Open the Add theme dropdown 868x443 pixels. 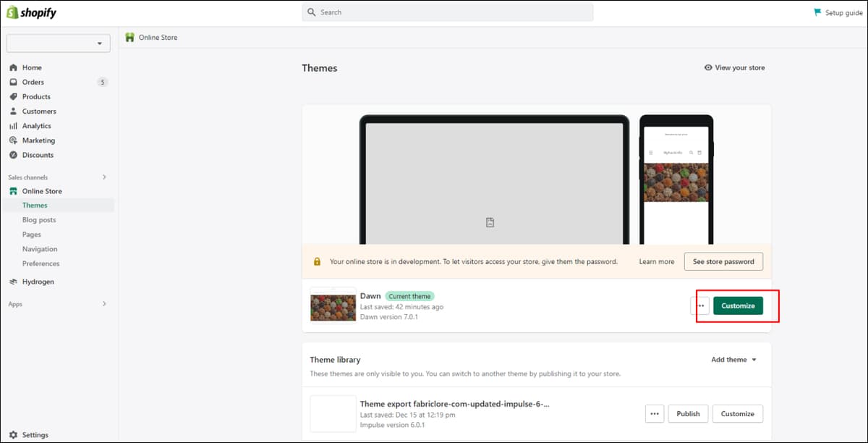[734, 360]
